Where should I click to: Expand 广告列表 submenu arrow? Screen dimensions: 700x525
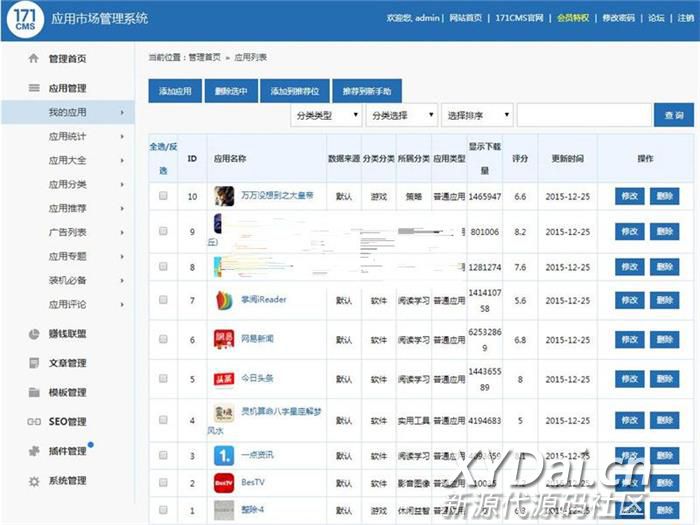(x=122, y=233)
